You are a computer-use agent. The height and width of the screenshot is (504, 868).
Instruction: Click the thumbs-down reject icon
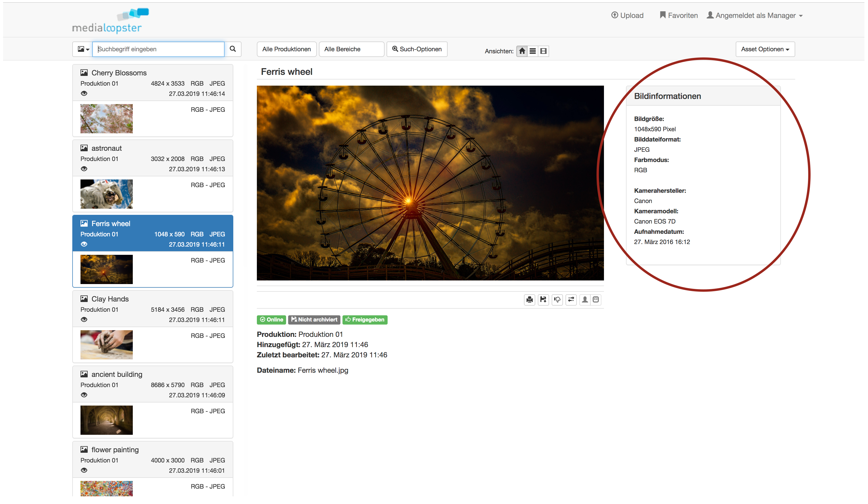click(557, 300)
